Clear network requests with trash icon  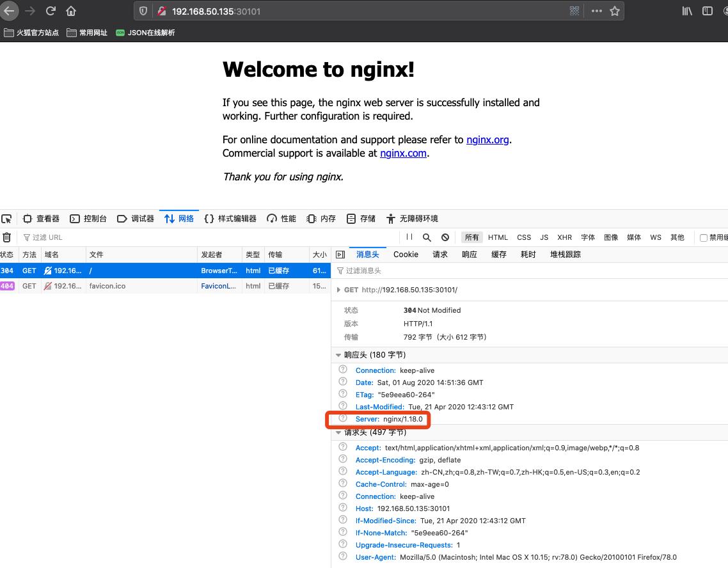tap(6, 237)
